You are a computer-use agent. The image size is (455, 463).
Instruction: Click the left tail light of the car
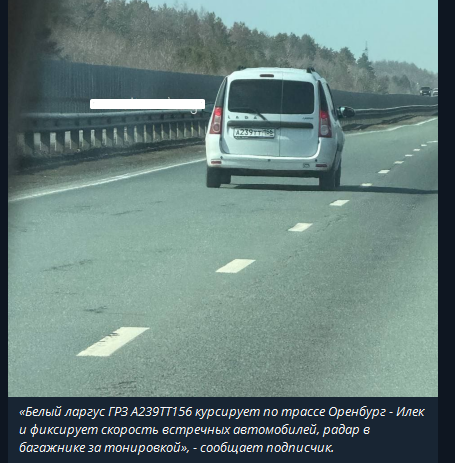coord(216,120)
